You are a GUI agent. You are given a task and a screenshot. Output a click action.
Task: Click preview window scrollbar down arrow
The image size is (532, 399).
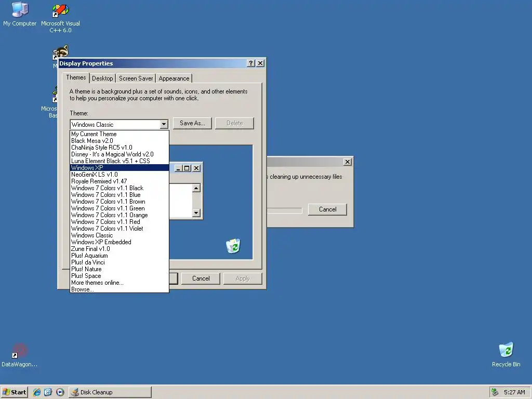coord(196,213)
